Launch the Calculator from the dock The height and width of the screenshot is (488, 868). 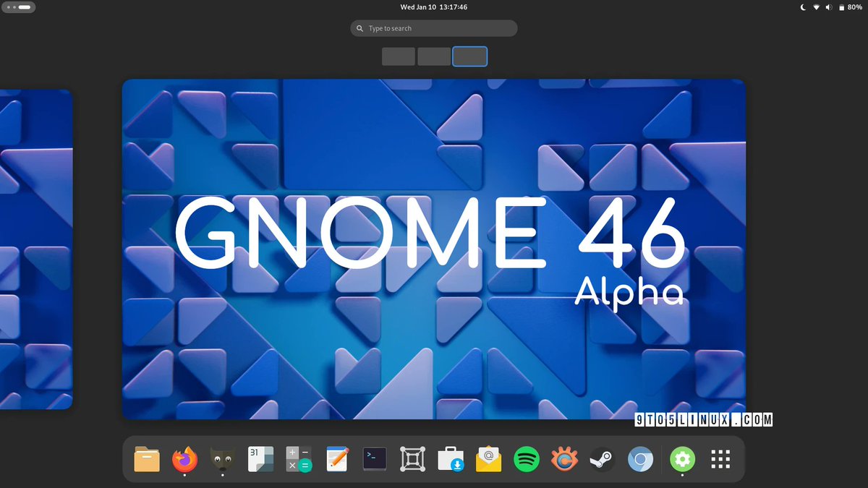(x=298, y=459)
